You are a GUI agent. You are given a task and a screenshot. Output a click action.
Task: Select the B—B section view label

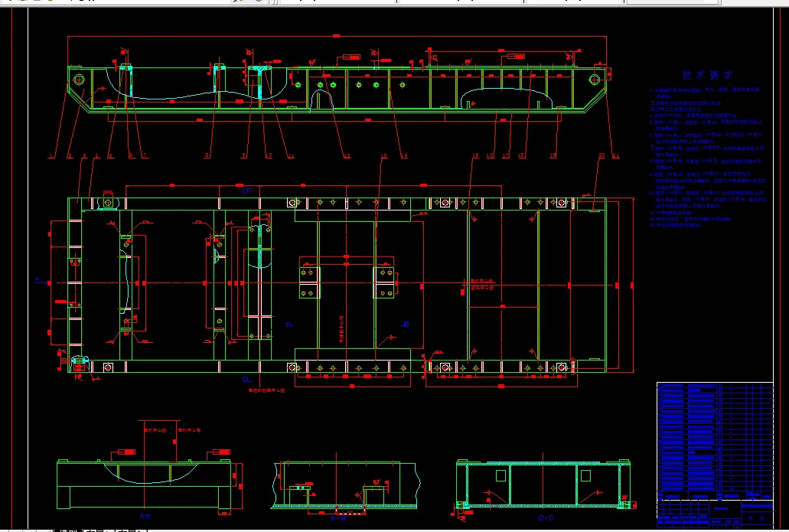click(x=338, y=518)
